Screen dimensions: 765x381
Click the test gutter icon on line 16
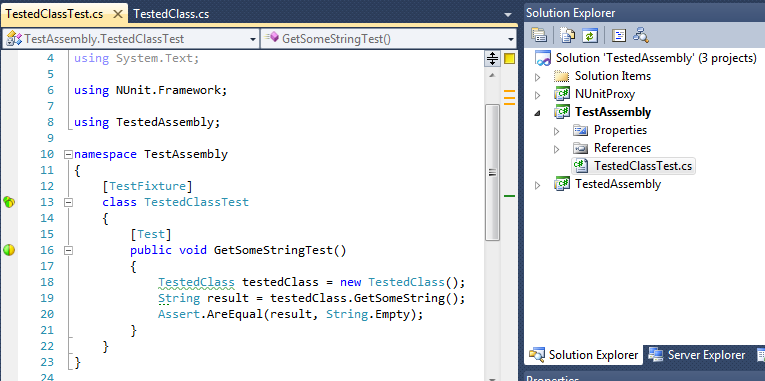[9, 250]
